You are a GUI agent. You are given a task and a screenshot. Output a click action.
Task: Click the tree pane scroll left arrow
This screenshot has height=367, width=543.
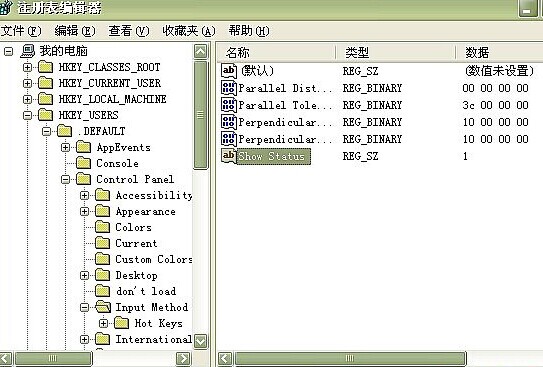[6, 358]
